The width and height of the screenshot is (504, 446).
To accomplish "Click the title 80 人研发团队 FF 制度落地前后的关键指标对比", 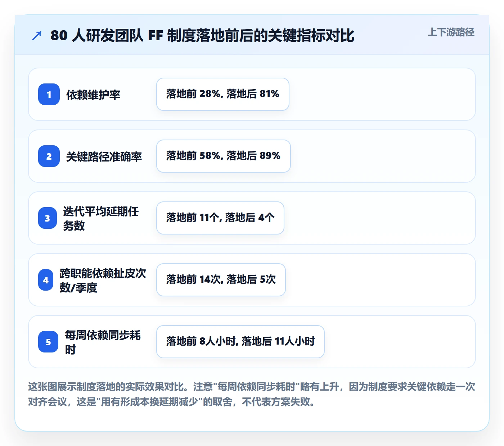I will pyautogui.click(x=202, y=36).
